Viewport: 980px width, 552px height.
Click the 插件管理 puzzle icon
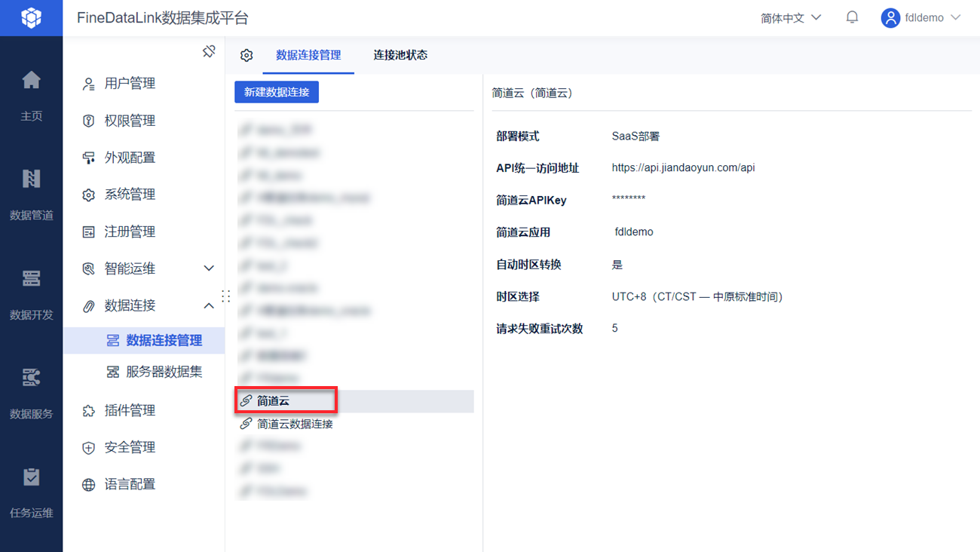pyautogui.click(x=88, y=410)
